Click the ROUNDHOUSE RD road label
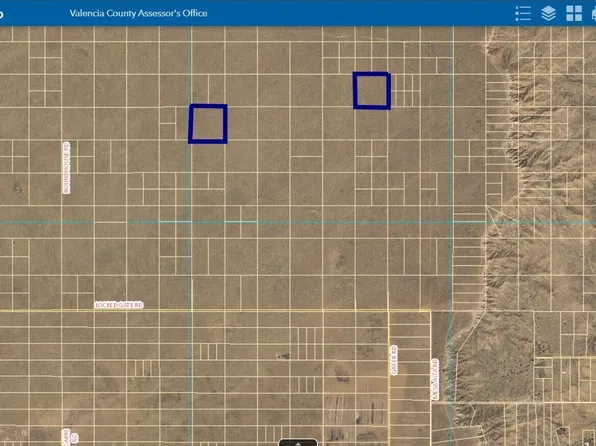The image size is (596, 446). [x=67, y=168]
